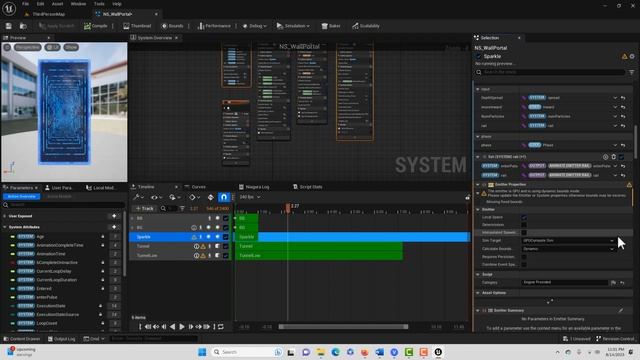
Task: Open the Debug dropdown
Action: 254,26
